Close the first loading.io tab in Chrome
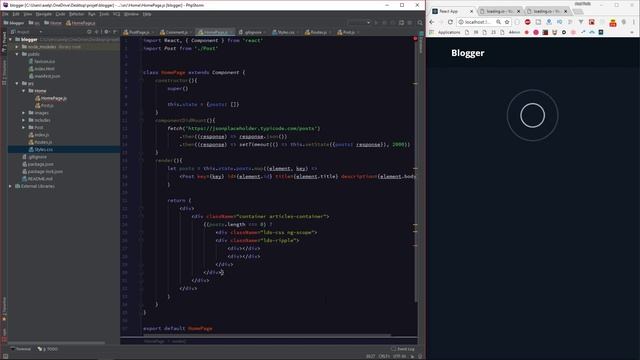 (x=518, y=11)
